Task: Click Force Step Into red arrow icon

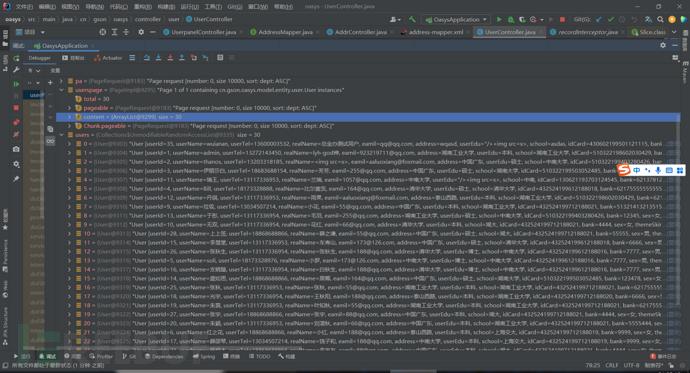Action: click(170, 58)
